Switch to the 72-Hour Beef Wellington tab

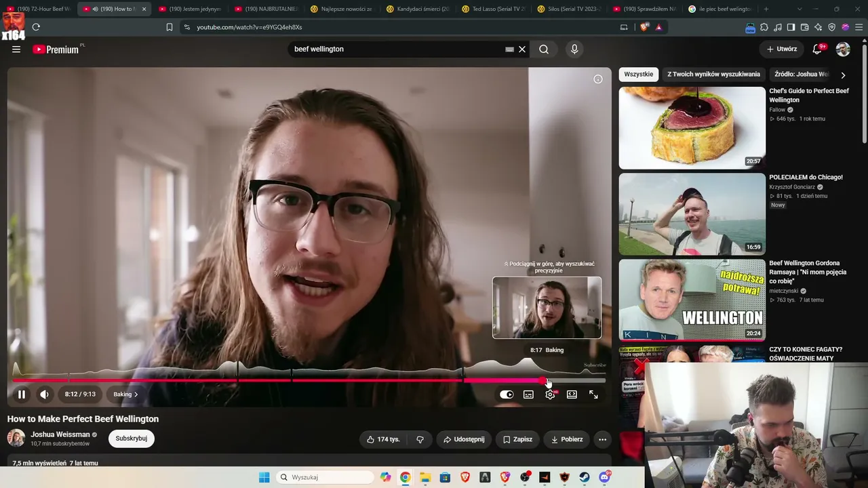[39, 9]
